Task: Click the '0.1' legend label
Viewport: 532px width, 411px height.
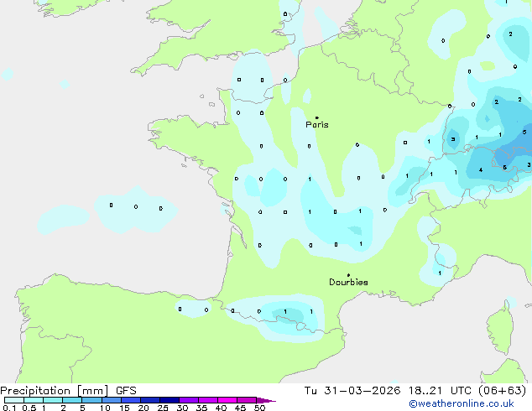Action: [x=9, y=408]
